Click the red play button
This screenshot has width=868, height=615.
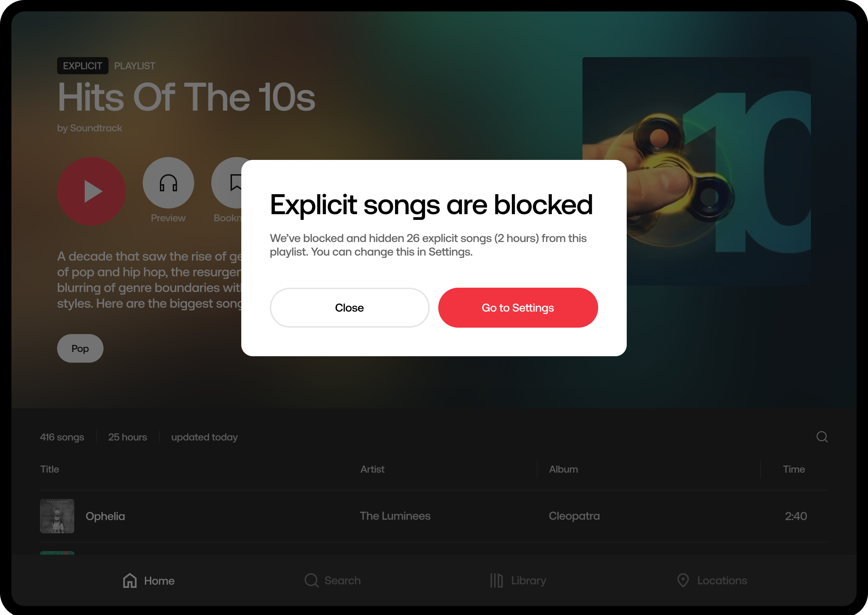click(91, 191)
